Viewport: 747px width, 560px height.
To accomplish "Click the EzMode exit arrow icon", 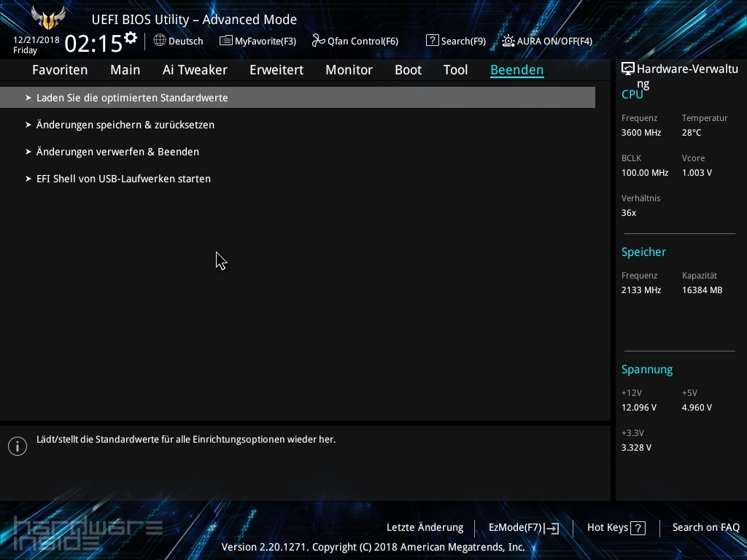I will [x=551, y=528].
